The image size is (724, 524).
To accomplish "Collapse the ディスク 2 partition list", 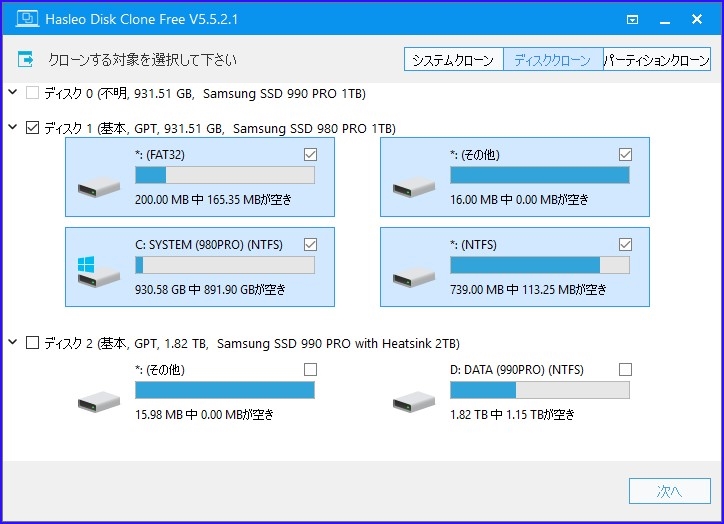I will tap(13, 342).
